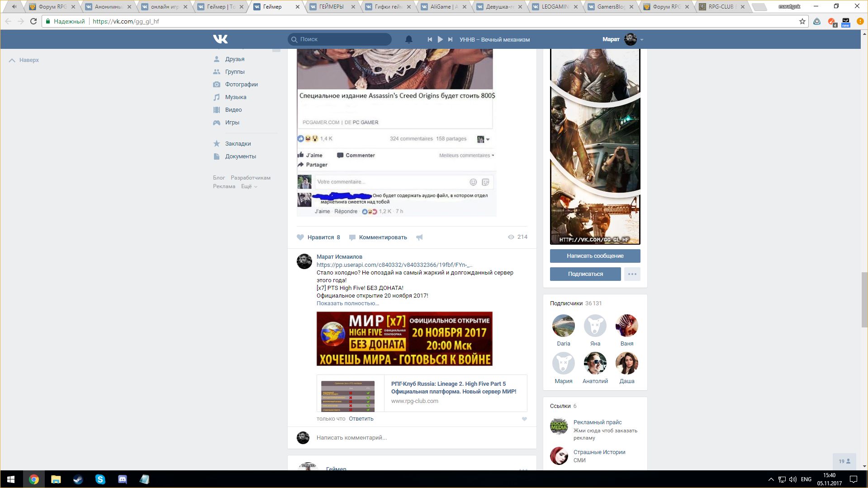Click Комментировать under the post

pos(378,237)
